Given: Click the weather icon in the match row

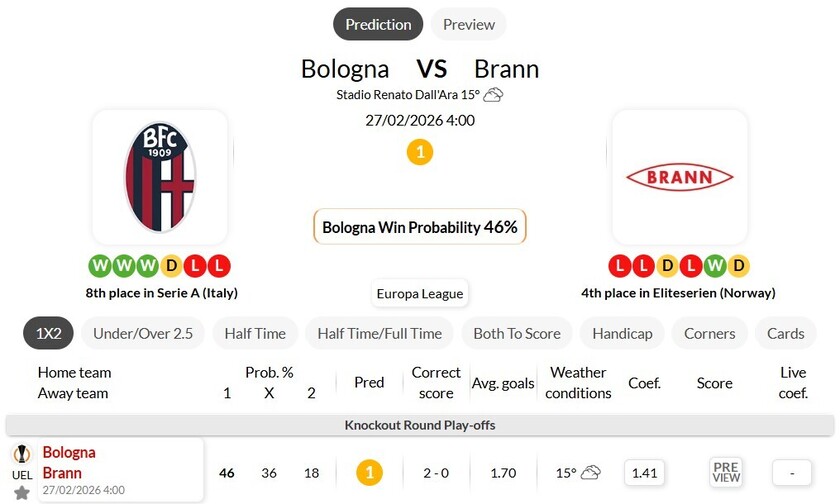Looking at the screenshot, I should tap(591, 472).
